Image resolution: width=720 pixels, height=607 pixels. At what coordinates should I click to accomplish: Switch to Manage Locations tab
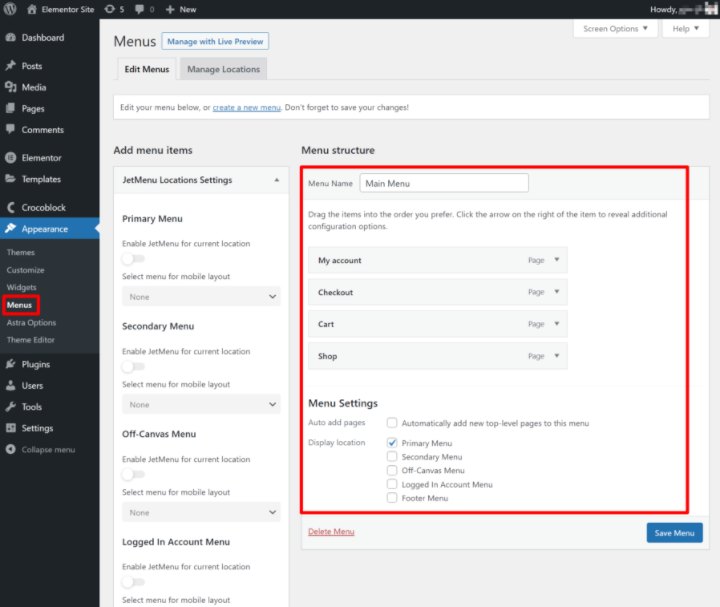223,69
